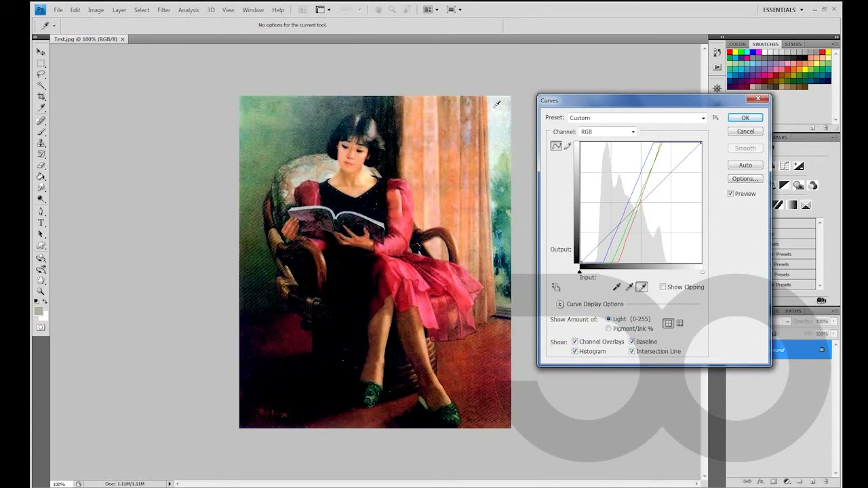Screen dimensions: 868x488
Task: Open the Layer menu
Action: 119,10
